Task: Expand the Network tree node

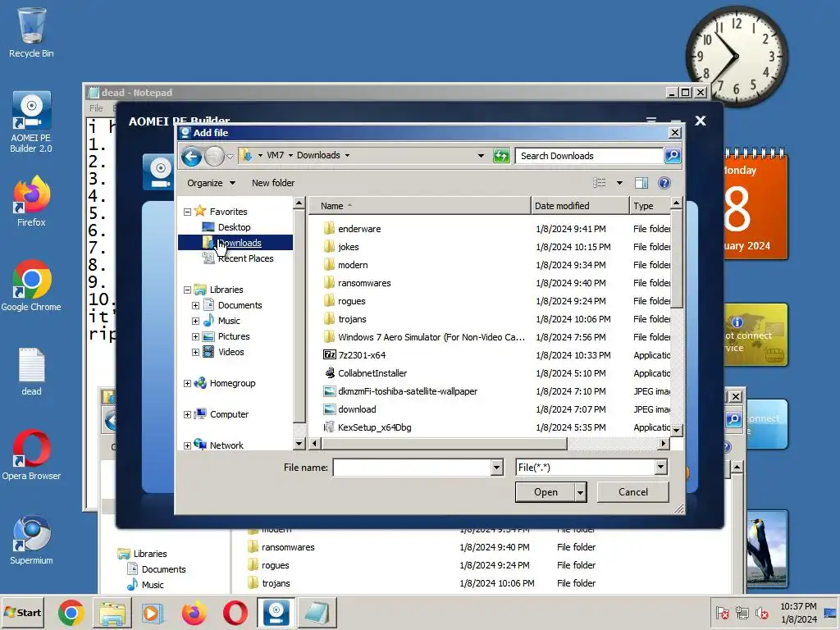Action: click(188, 445)
